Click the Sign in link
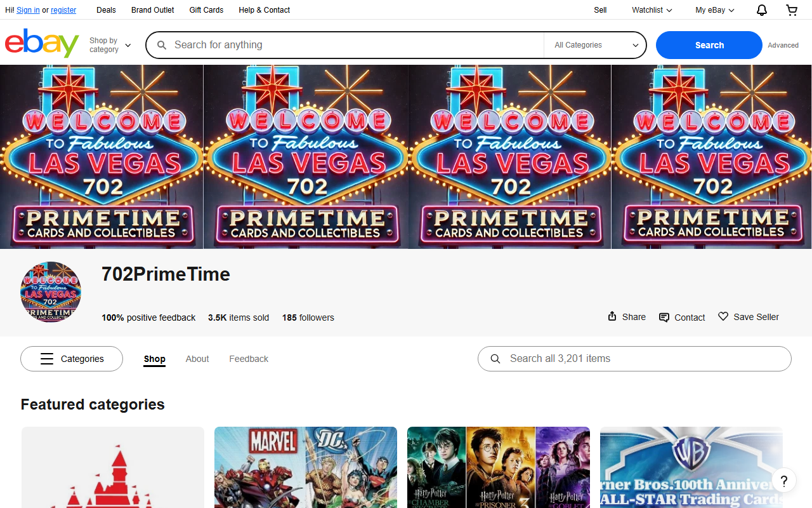This screenshot has width=812, height=508. 28,10
